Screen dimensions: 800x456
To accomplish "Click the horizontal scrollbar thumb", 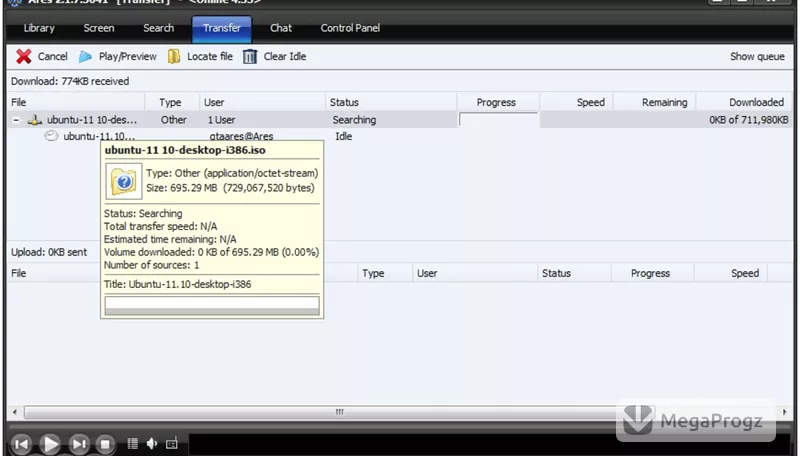I will [339, 412].
